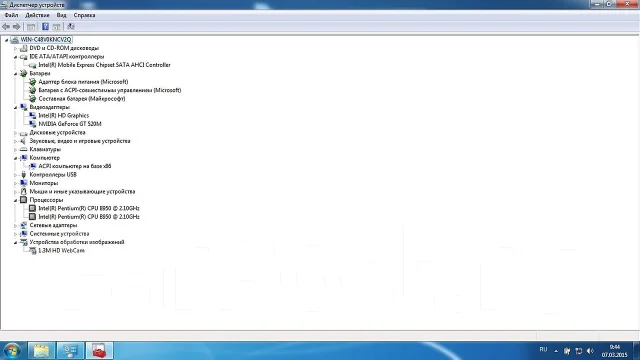Collapse Устройства обработки изображений node
The height and width of the screenshot is (360, 640).
(x=16, y=242)
